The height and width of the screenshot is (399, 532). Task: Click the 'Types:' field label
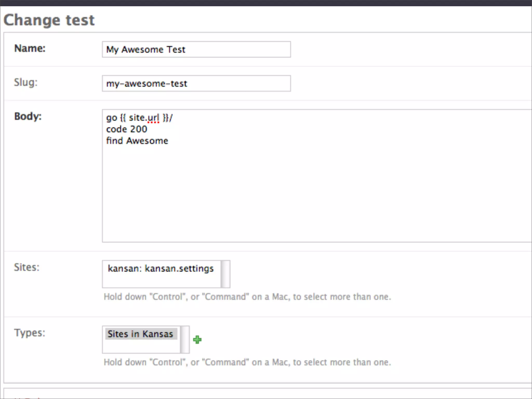coord(29,333)
